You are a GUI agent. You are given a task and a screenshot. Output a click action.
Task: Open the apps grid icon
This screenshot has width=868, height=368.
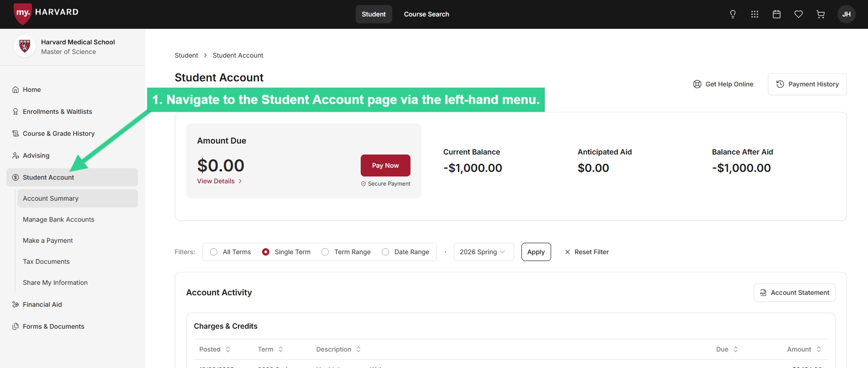pyautogui.click(x=755, y=14)
